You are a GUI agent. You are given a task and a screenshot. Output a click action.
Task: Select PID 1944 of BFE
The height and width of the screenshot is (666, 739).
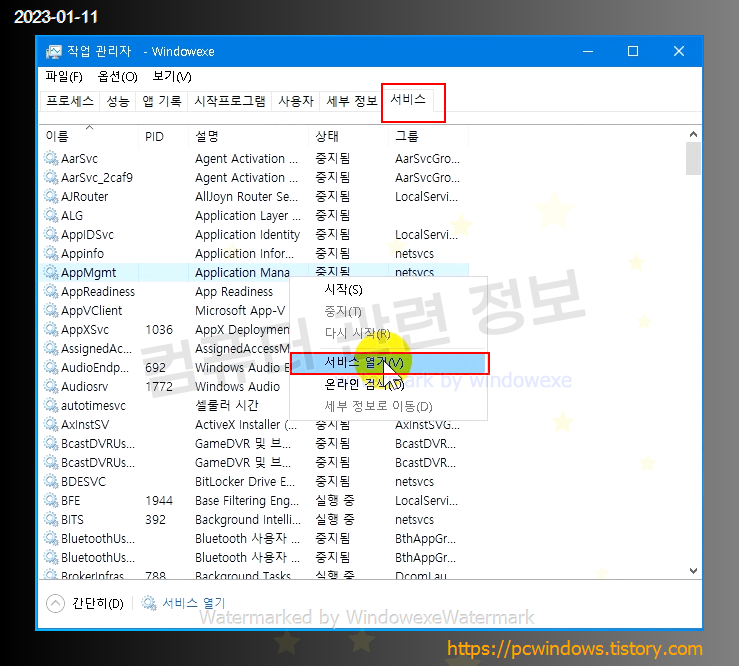(x=159, y=501)
